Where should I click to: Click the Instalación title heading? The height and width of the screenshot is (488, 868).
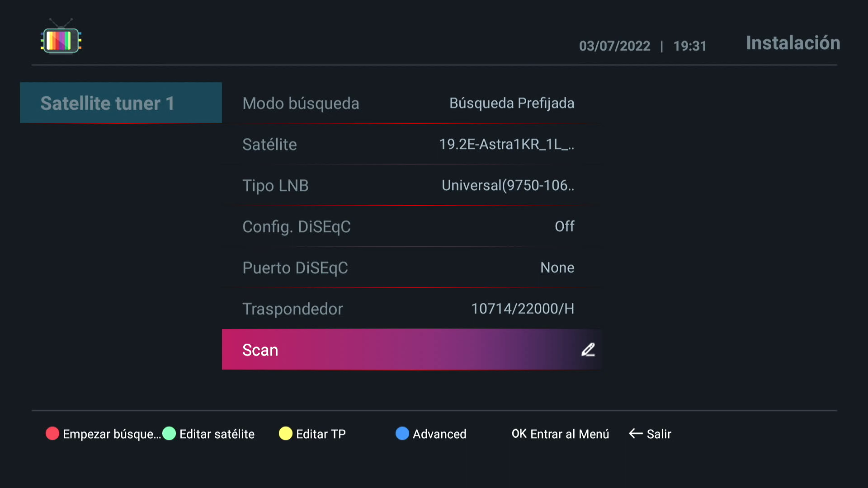point(793,43)
